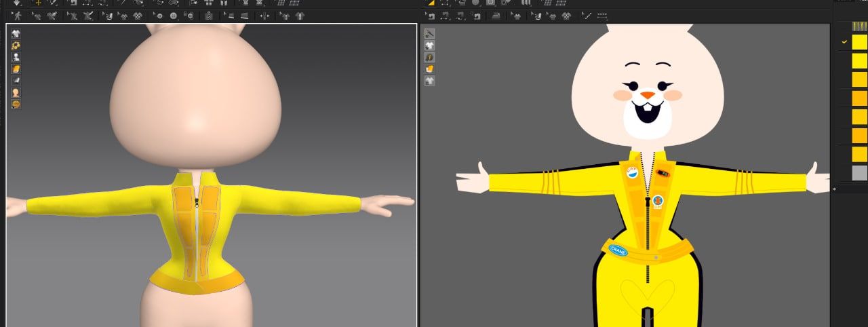This screenshot has height=327, width=868.
Task: Select the walking-figure avatar tool in 3D toolbar
Action: 17,16
